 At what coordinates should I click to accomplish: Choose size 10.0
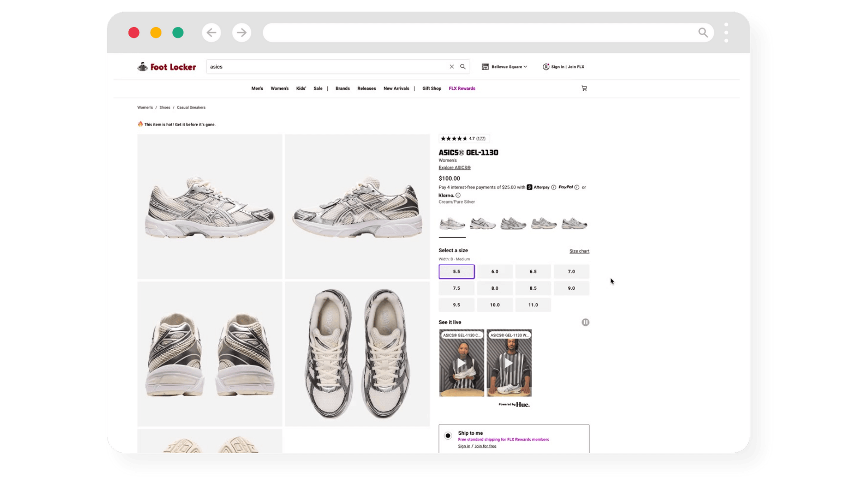click(x=495, y=305)
